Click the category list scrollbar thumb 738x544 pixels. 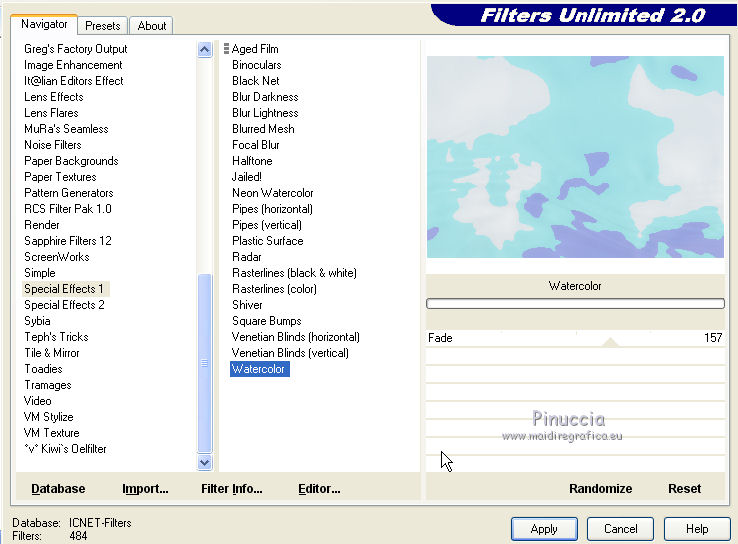pyautogui.click(x=205, y=363)
